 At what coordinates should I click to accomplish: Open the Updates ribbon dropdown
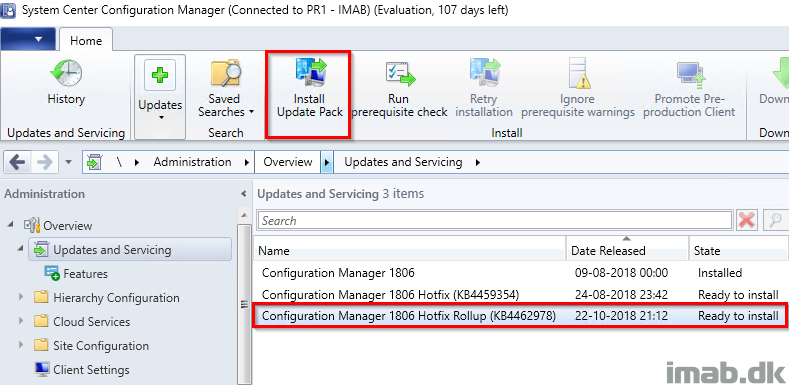coord(160,97)
